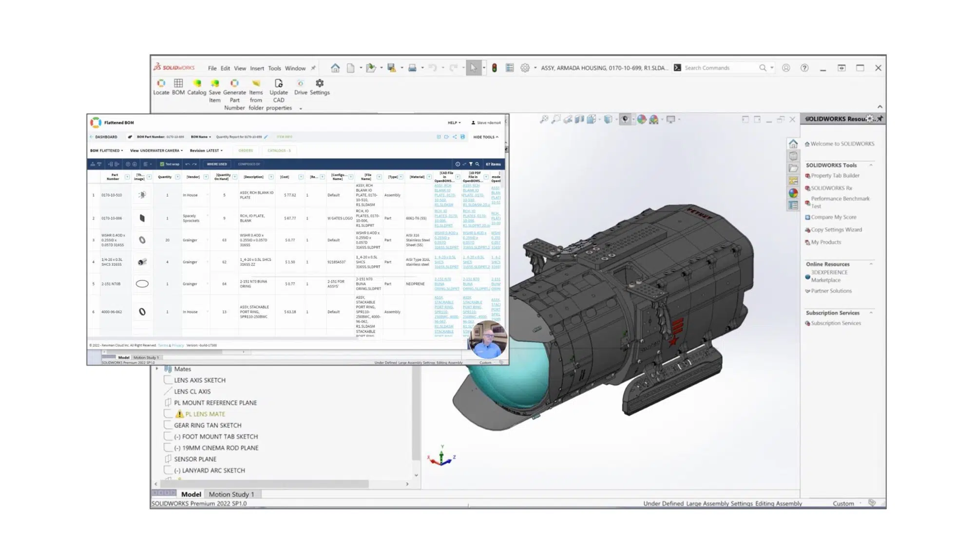The height and width of the screenshot is (560, 974).
Task: Collapse the SOLIDWORKS Tools section
Action: coord(871,165)
